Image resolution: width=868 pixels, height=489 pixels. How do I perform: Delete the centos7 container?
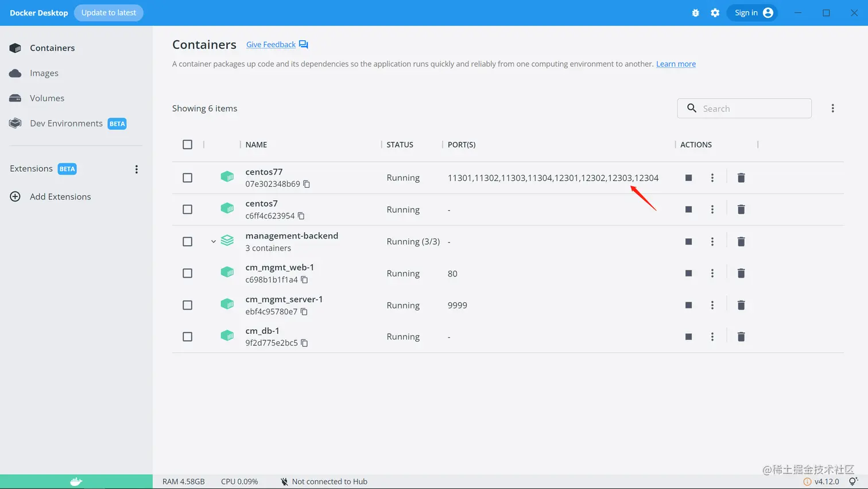coord(741,210)
